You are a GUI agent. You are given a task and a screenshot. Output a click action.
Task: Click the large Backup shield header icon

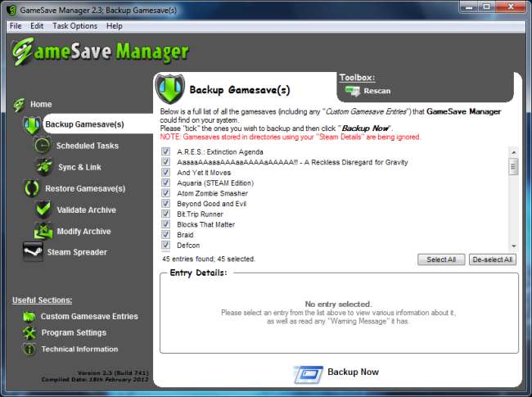169,89
